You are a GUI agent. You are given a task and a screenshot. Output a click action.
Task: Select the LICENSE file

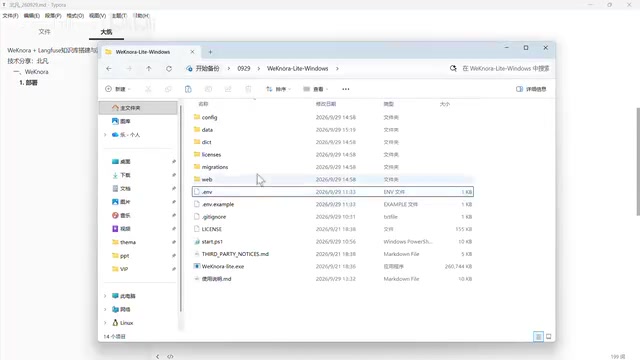(332, 229)
